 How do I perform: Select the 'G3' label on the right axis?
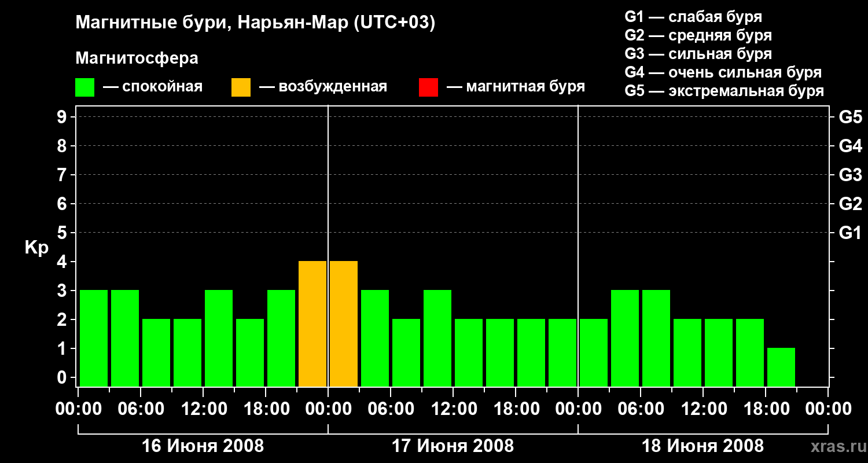pos(851,175)
